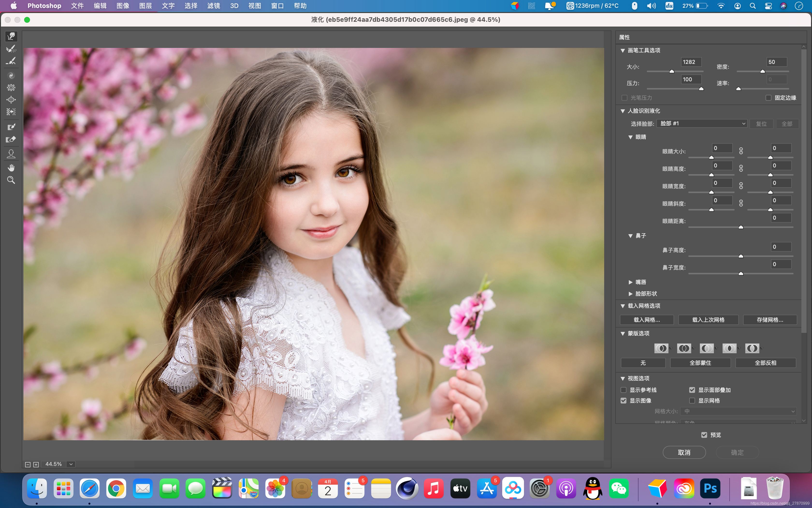The width and height of the screenshot is (812, 508).
Task: Open Photoshop from the Dock
Action: [x=710, y=488]
